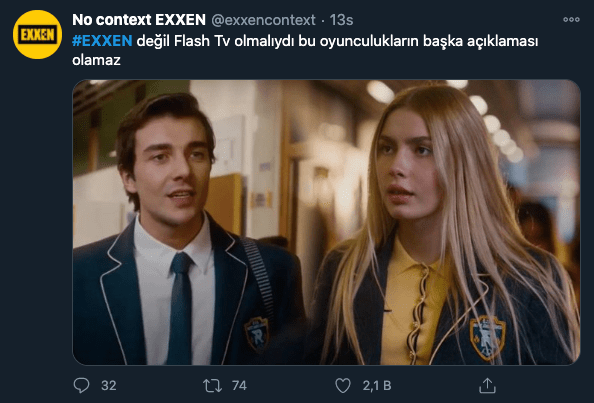
Task: Click the word olamaz in the tweet
Action: point(96,60)
